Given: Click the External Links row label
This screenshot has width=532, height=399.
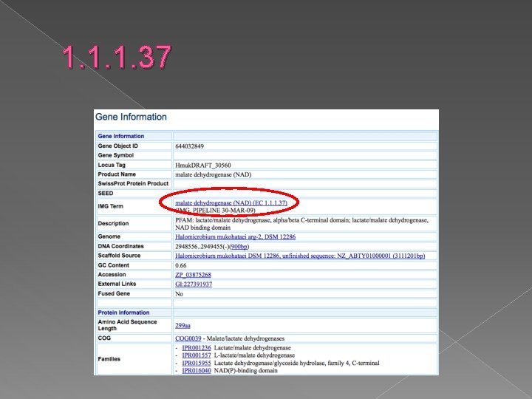Looking at the screenshot, I should 117,284.
